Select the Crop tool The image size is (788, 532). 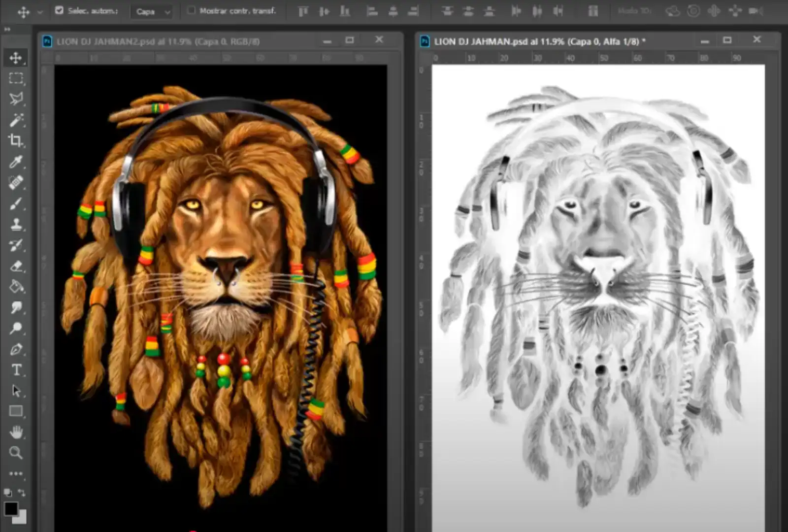pyautogui.click(x=16, y=140)
